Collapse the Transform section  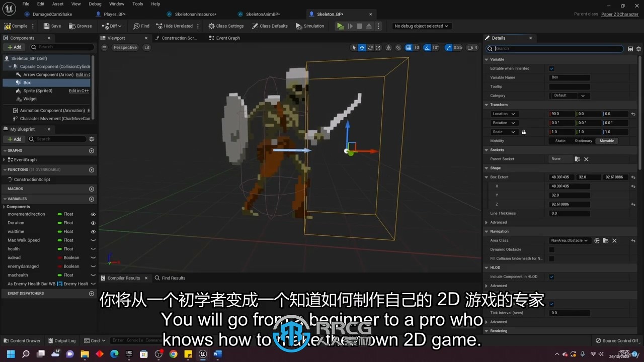(x=487, y=105)
